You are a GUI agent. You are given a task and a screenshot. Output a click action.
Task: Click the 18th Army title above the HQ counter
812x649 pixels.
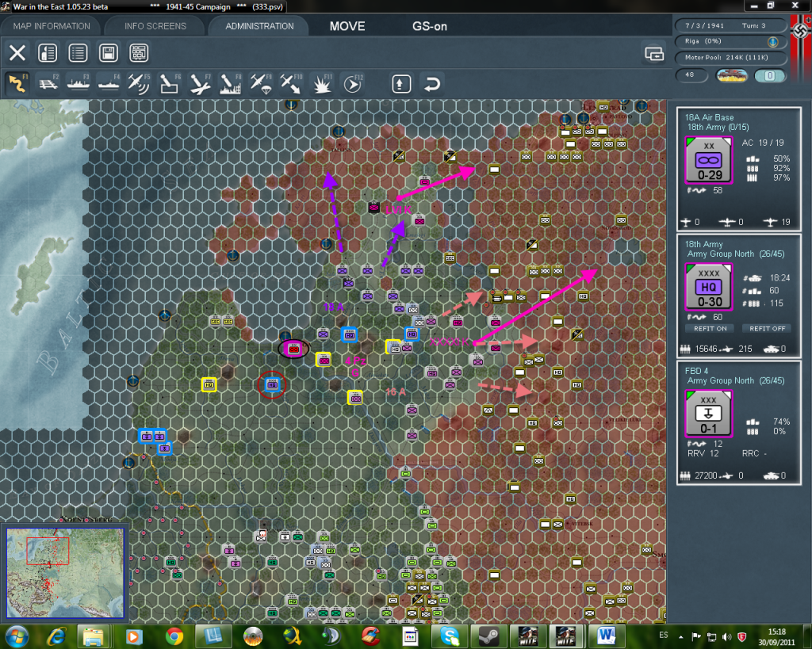click(703, 244)
